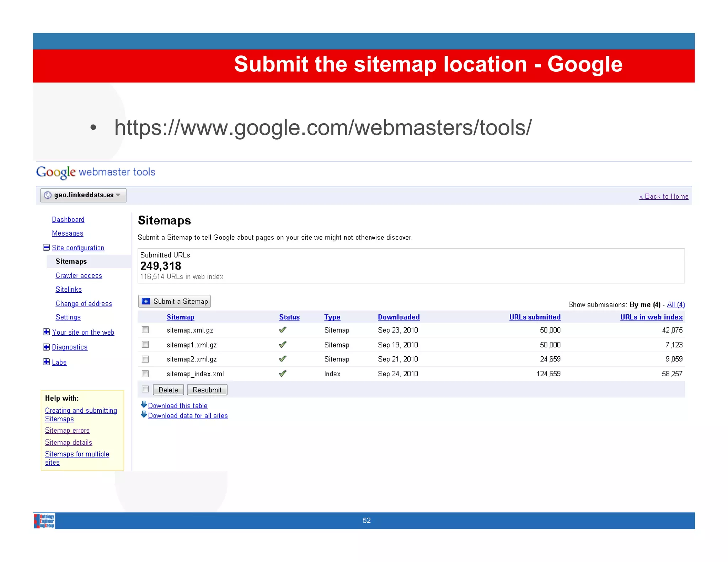Click Diagnostics link text
This screenshot has height=562, width=728.
[70, 347]
